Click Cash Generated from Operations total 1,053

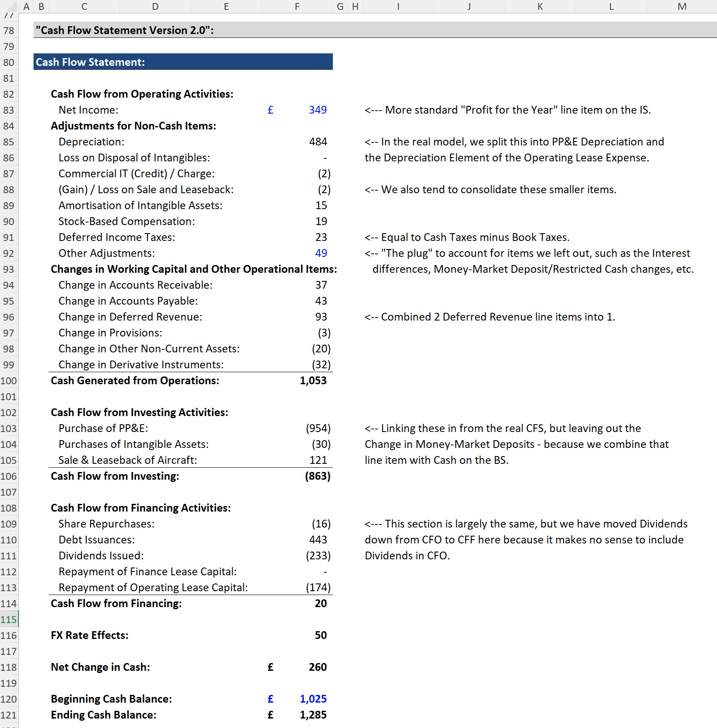pos(313,381)
